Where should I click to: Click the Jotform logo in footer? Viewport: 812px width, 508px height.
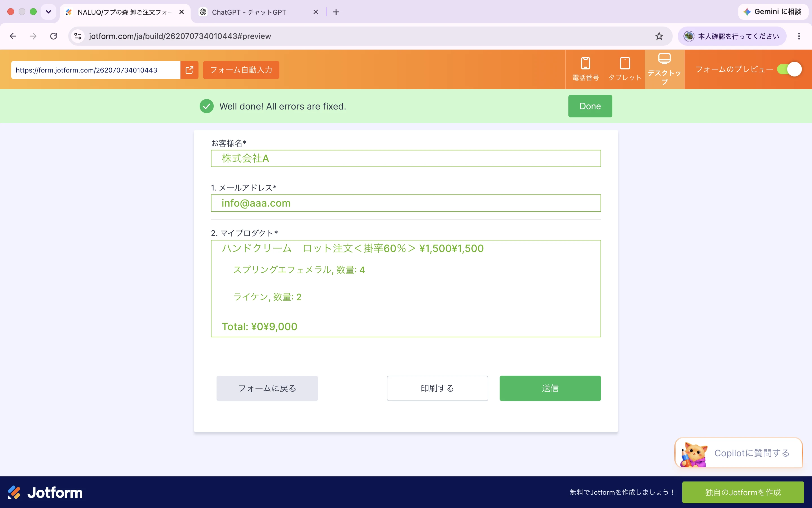45,492
